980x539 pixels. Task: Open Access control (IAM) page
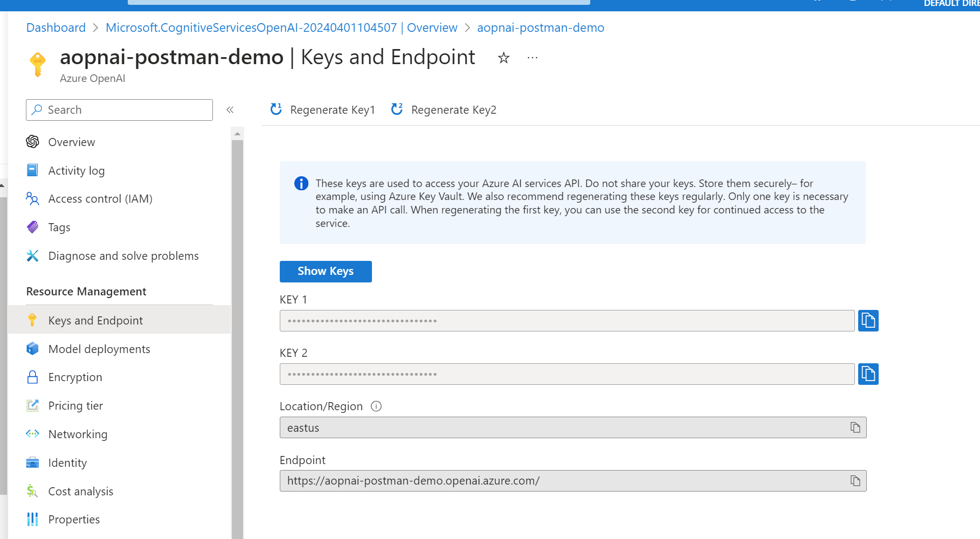(x=100, y=199)
